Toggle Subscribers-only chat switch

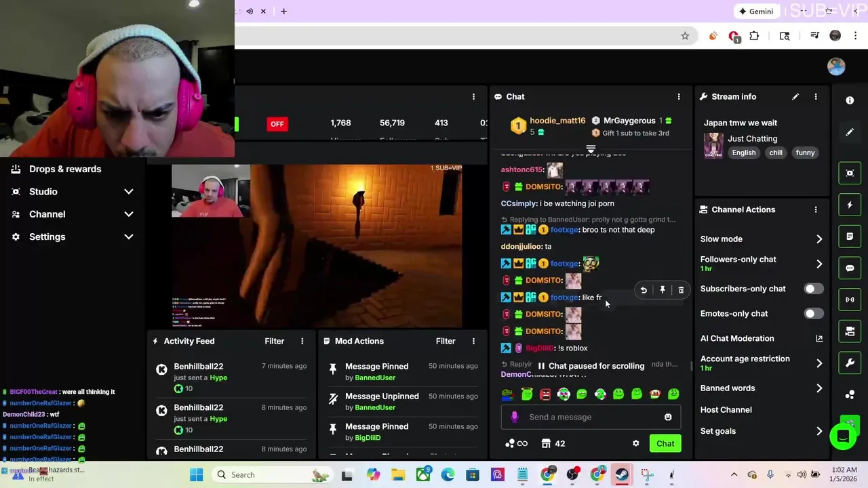point(813,289)
